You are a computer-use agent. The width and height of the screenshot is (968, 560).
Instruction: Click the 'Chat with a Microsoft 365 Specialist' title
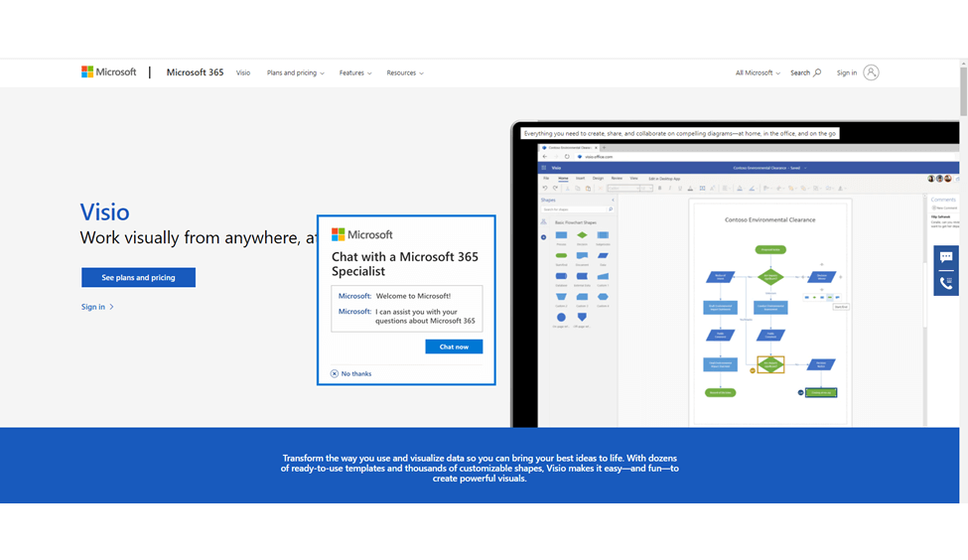[405, 264]
